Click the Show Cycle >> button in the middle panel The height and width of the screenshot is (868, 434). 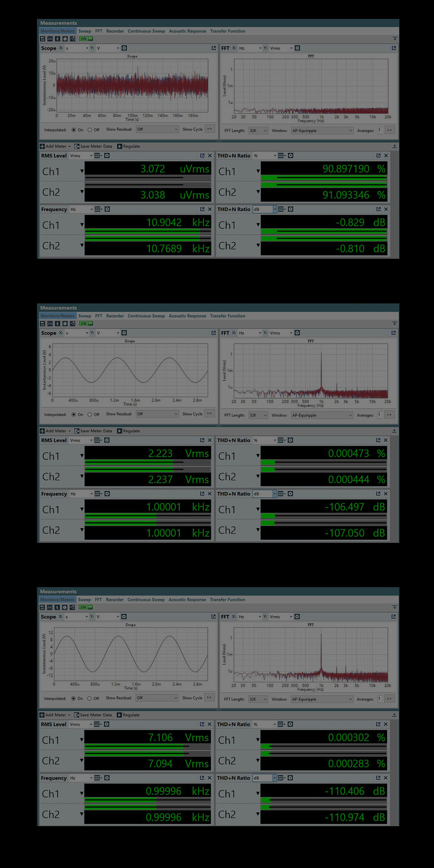pyautogui.click(x=209, y=414)
